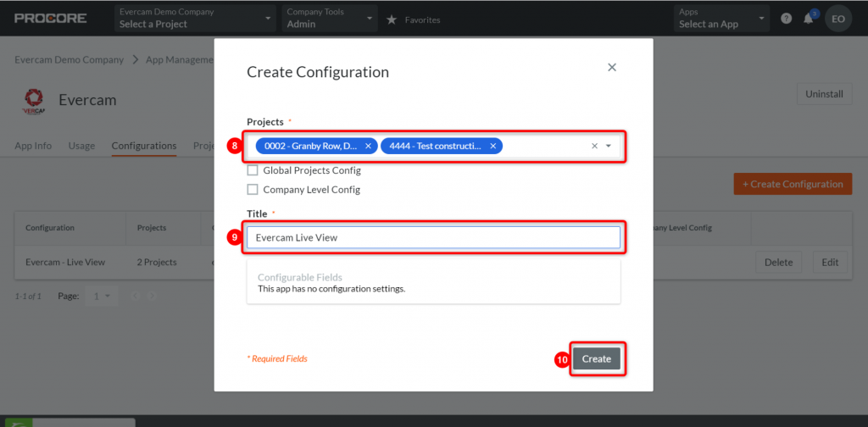Remove the 0002 - Granby Row project chip
This screenshot has width=868, height=427.
click(x=368, y=146)
